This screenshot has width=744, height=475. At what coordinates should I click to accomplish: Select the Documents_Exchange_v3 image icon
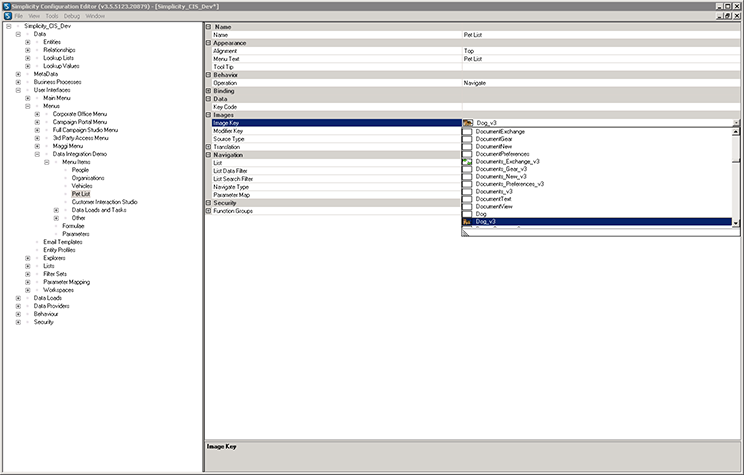pos(467,161)
